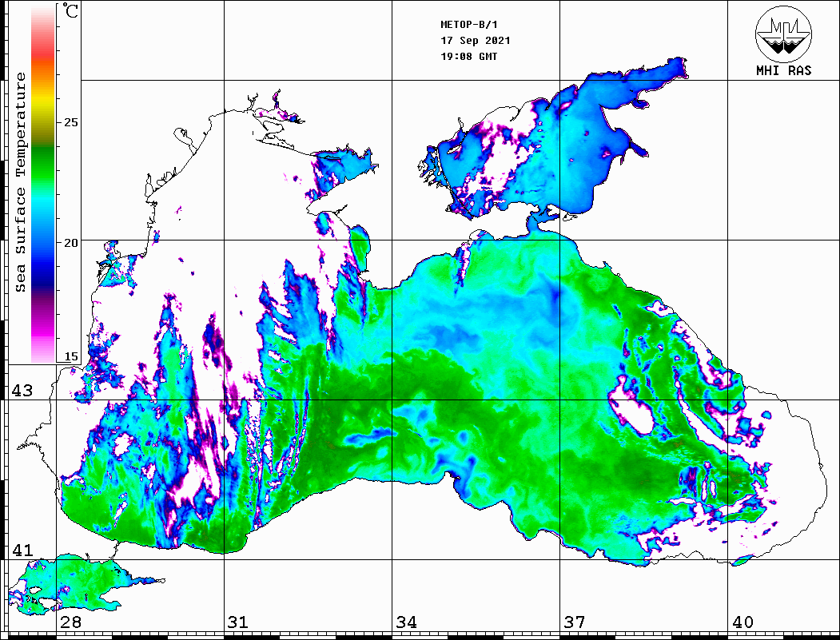Click the latitude 41 label
The width and height of the screenshot is (840, 640).
pos(22,550)
